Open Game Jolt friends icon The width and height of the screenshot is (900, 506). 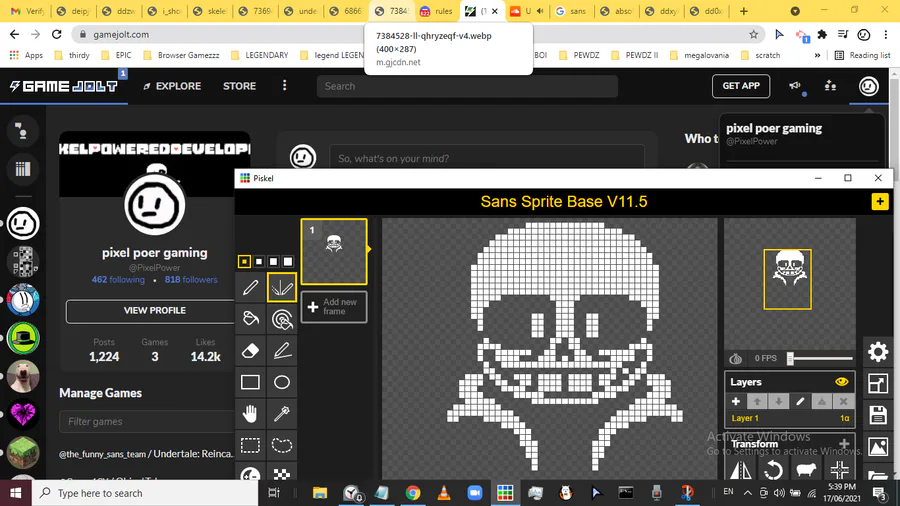pos(831,86)
